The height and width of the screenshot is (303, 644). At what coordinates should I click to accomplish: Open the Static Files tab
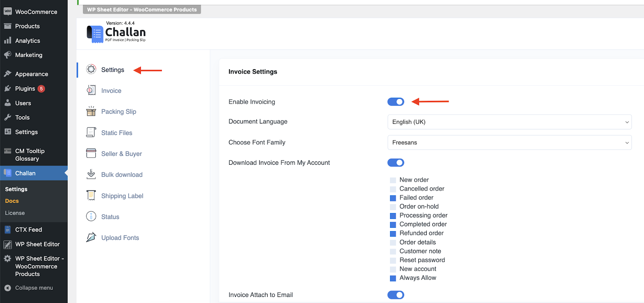pyautogui.click(x=117, y=133)
